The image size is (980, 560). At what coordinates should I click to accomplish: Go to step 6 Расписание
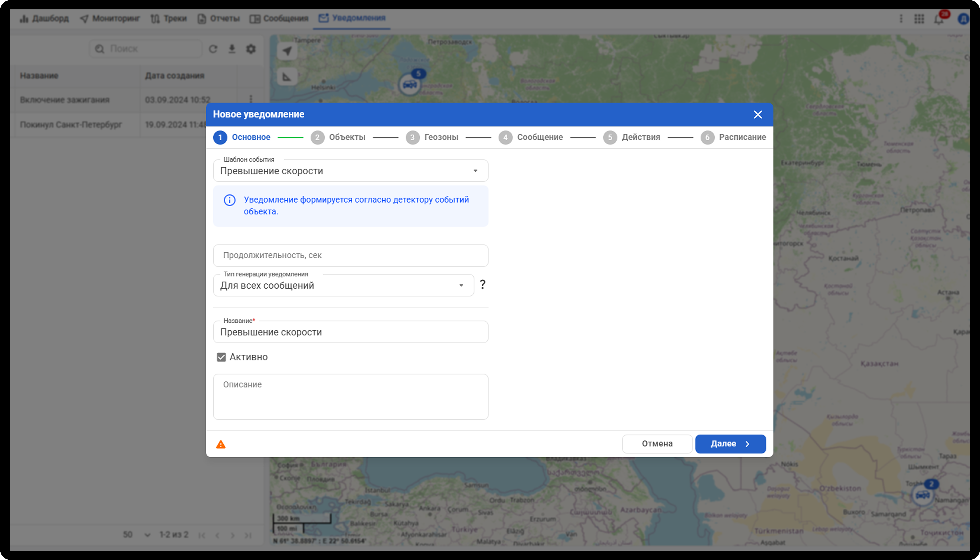(x=733, y=137)
